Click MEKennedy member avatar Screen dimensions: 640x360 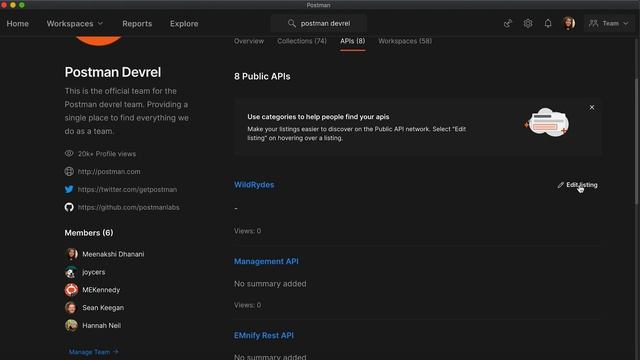coord(71,290)
